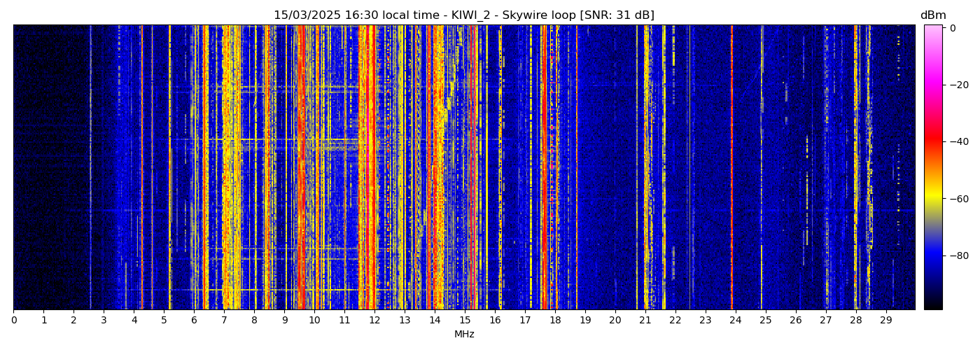Click the red signal line near 23.85 MHz
This screenshot has height=350, width=980.
click(x=731, y=168)
